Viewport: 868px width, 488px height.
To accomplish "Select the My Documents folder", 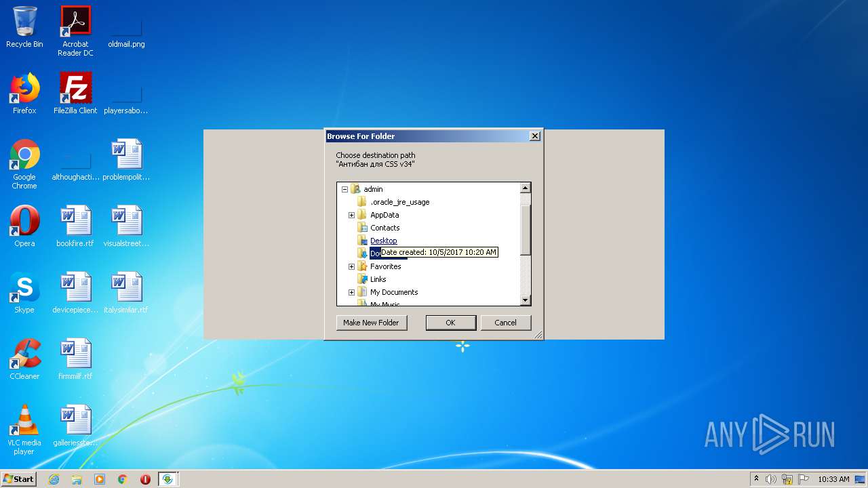I will tap(394, 292).
